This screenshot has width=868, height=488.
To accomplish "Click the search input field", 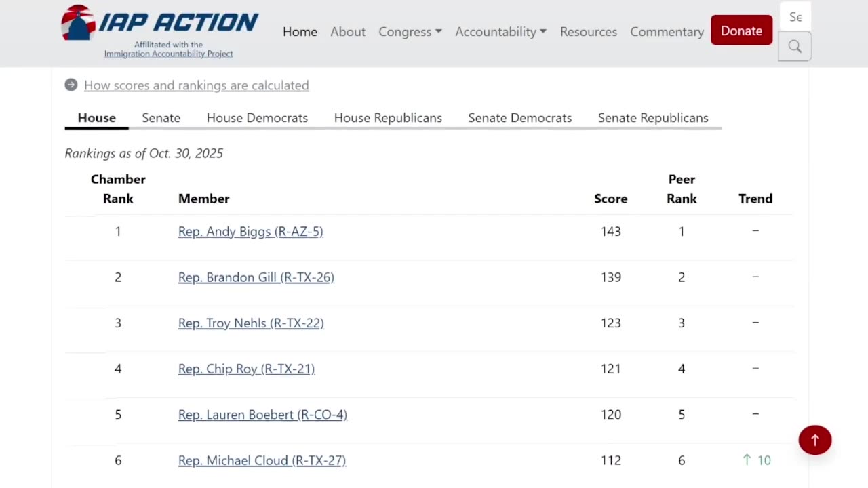I will 795,17.
